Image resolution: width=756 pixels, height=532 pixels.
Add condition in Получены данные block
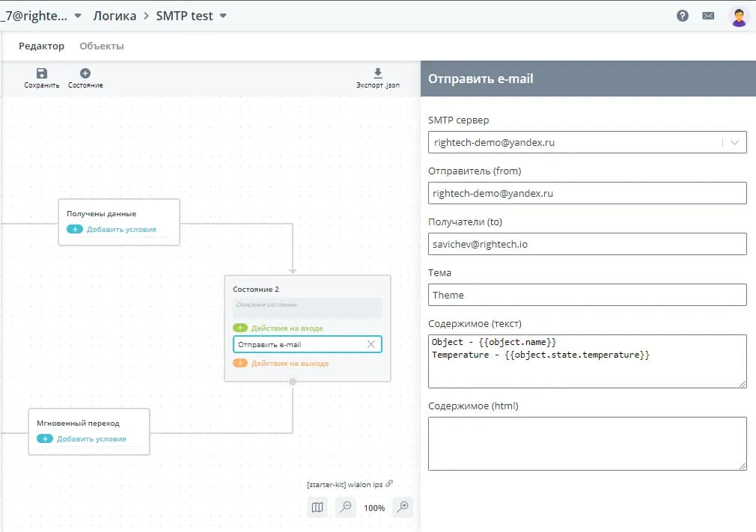coord(75,229)
